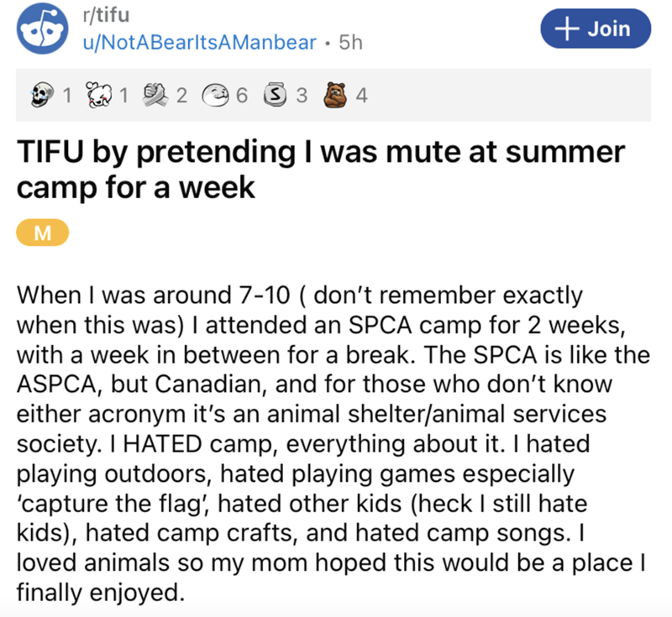Click the handshake award icon
The height and width of the screenshot is (617, 672).
[x=157, y=95]
